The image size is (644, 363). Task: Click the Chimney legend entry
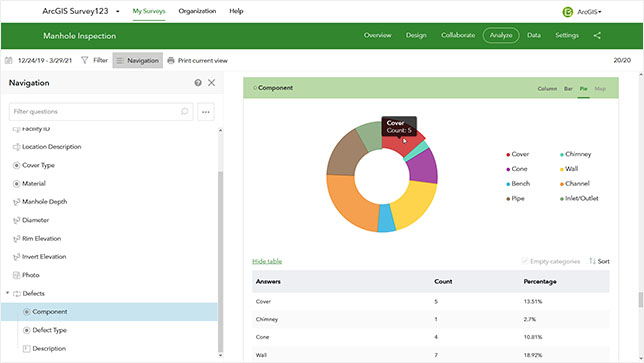coord(575,154)
